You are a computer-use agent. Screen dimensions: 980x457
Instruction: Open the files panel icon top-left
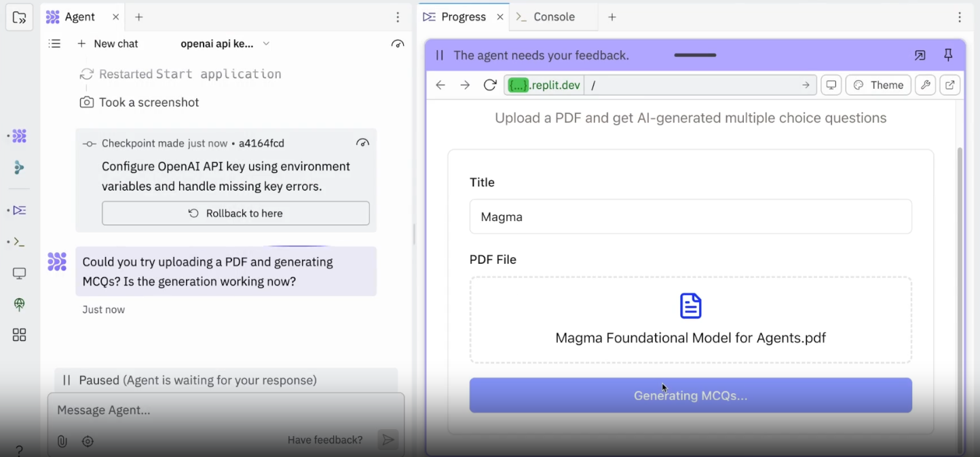click(19, 18)
